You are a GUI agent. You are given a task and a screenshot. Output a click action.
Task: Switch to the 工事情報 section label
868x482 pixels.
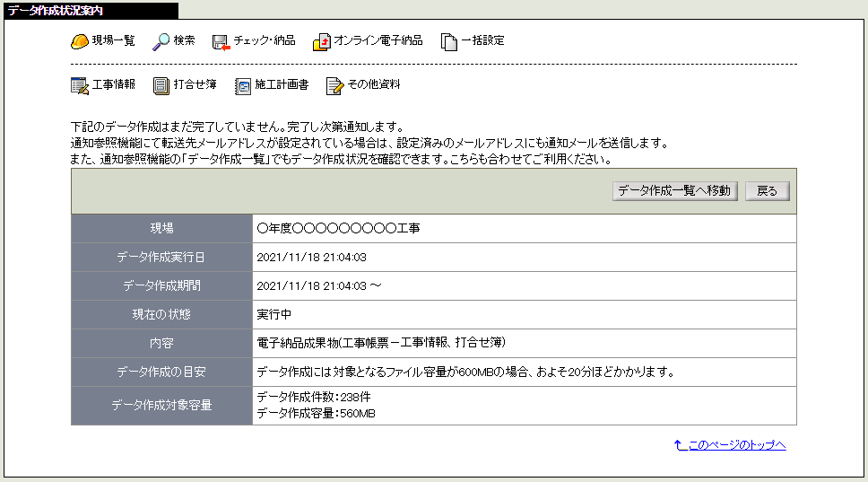(114, 84)
